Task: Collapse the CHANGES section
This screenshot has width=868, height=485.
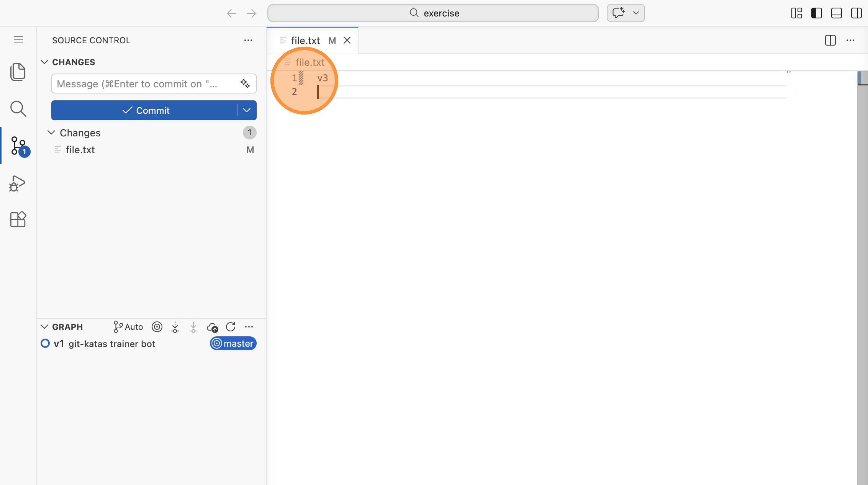Action: [44, 62]
